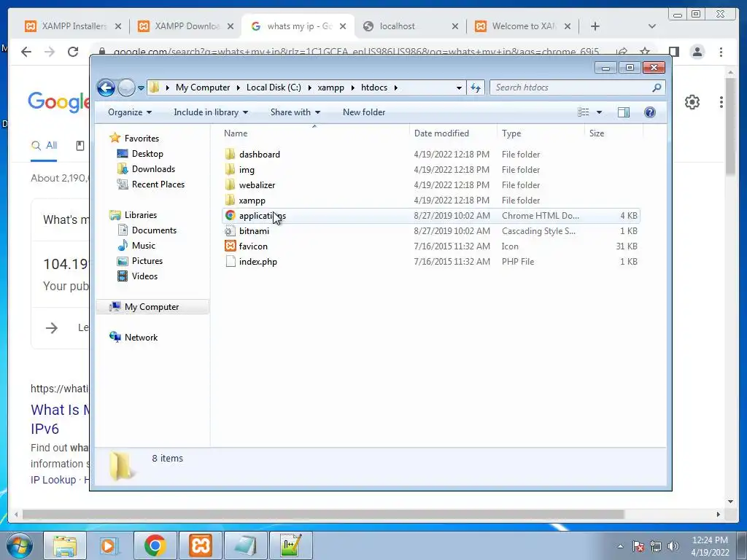The image size is (747, 560).
Task: Click the Google logo in Chrome
Action: pyautogui.click(x=58, y=102)
